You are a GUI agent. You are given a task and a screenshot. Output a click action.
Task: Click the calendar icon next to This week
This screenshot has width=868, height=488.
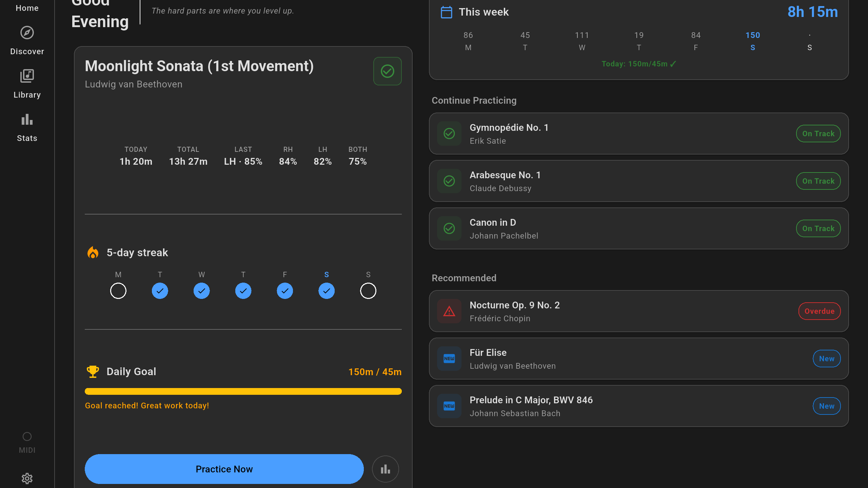tap(446, 12)
